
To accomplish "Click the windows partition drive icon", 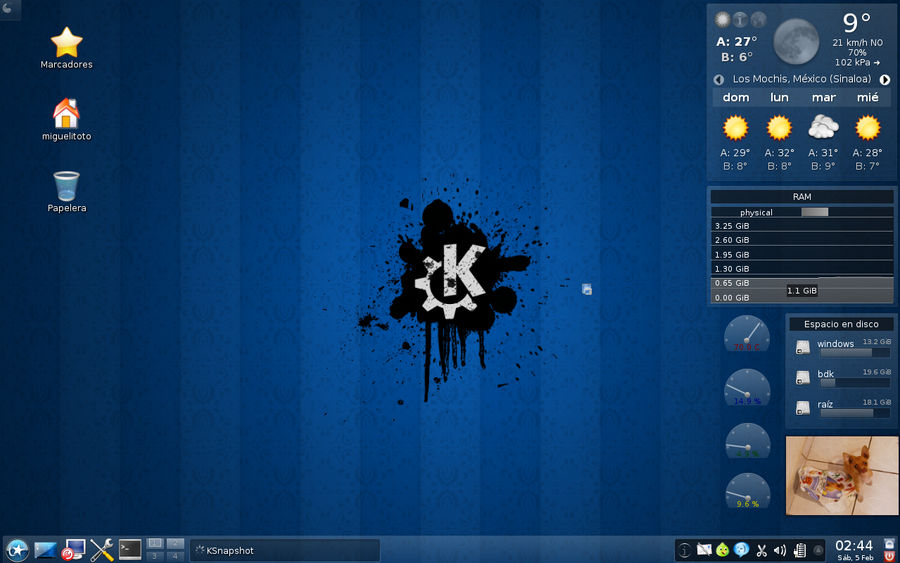I will point(802,347).
